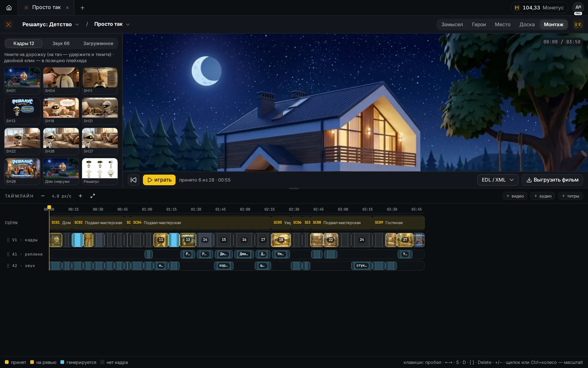Switch to the Герои tab
This screenshot has width=588, height=368.
click(x=479, y=24)
